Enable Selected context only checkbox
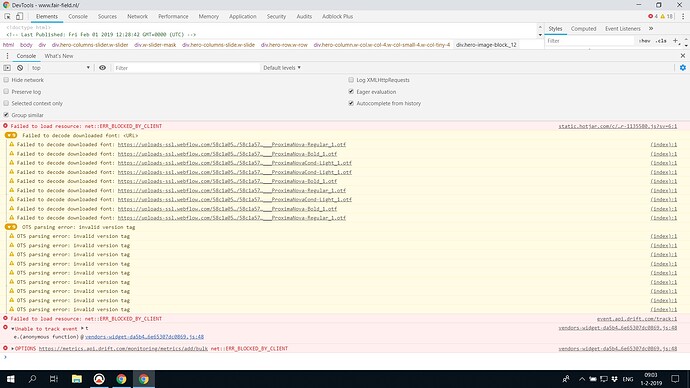 [x=6, y=103]
